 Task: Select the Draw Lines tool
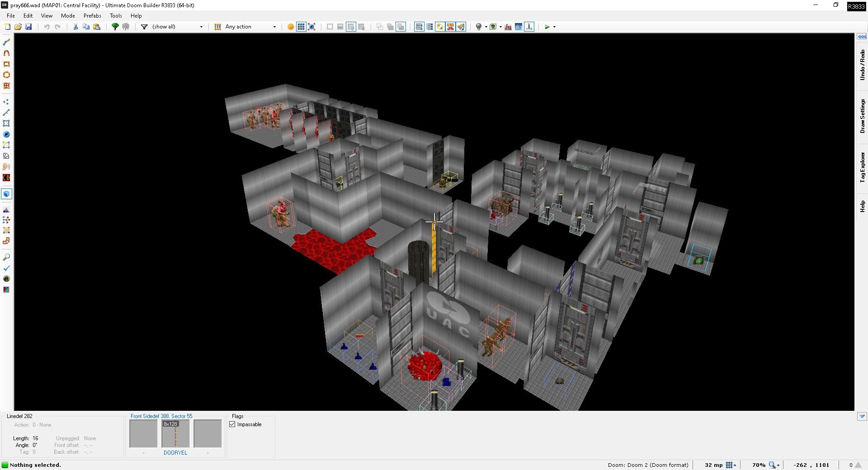[6, 42]
